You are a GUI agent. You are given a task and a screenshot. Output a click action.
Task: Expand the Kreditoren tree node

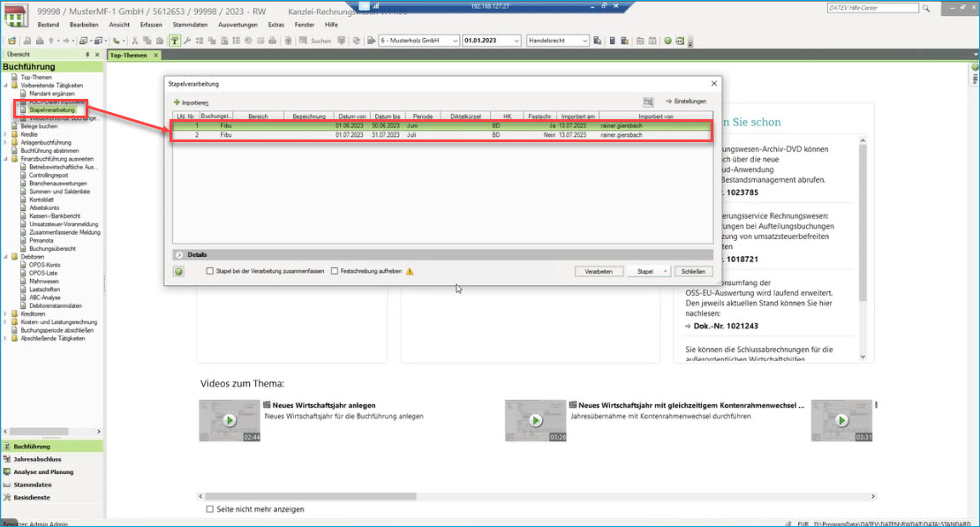(x=5, y=314)
